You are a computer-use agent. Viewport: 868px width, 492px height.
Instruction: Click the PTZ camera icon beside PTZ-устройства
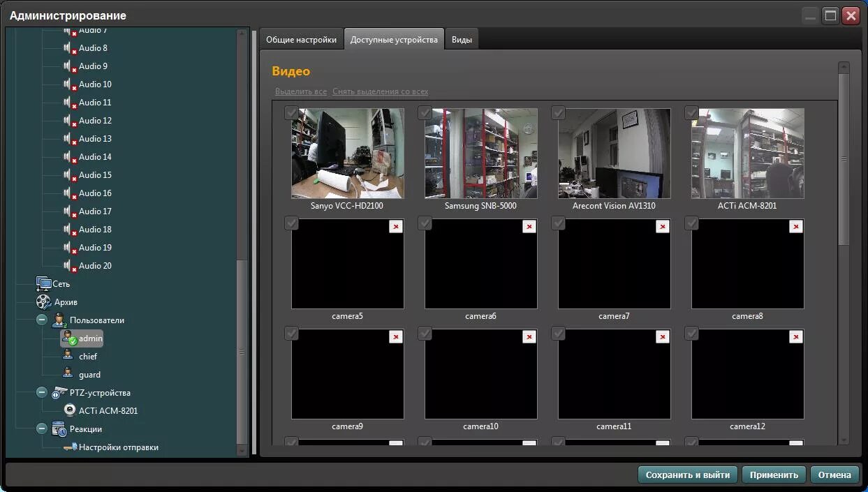(x=59, y=392)
